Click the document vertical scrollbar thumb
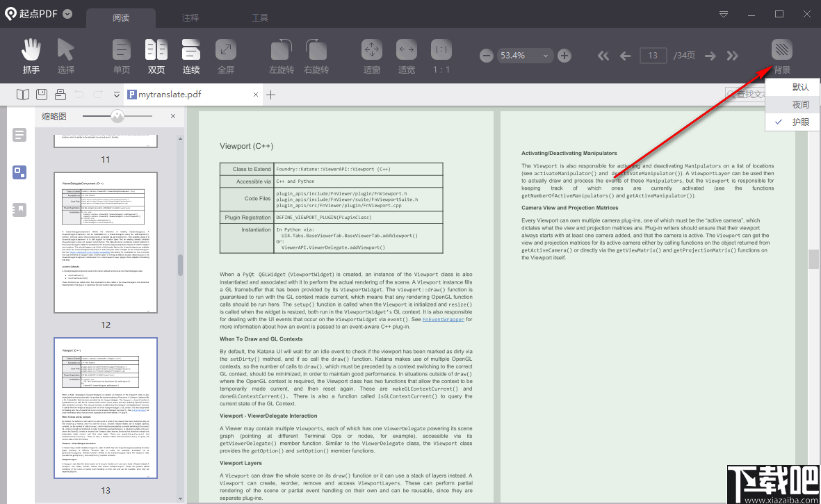 pos(813,259)
